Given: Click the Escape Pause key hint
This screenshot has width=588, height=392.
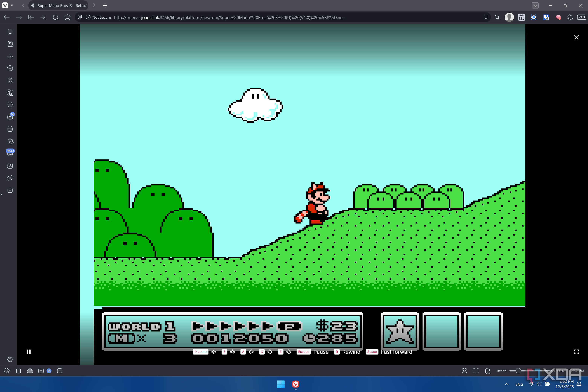Looking at the screenshot, I should click(312, 352).
